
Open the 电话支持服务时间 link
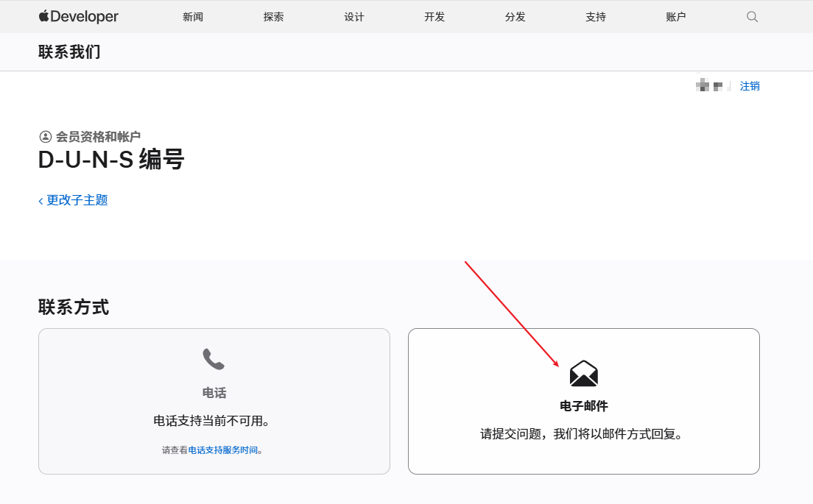223,450
